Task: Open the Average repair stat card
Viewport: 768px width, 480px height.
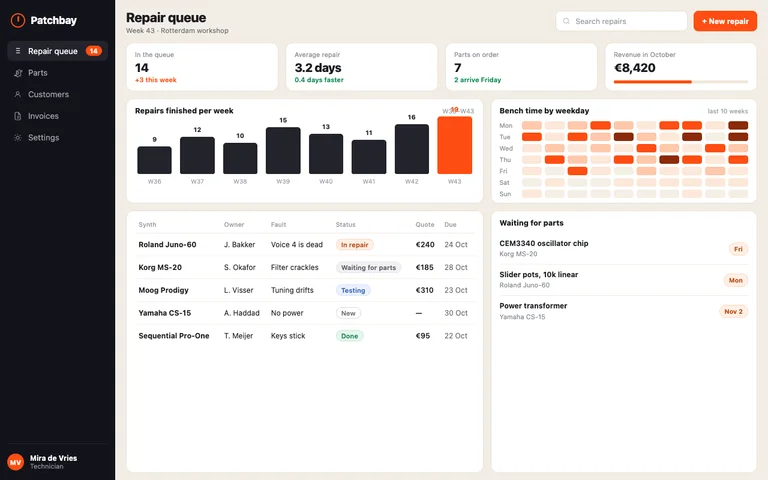Action: 361,67
